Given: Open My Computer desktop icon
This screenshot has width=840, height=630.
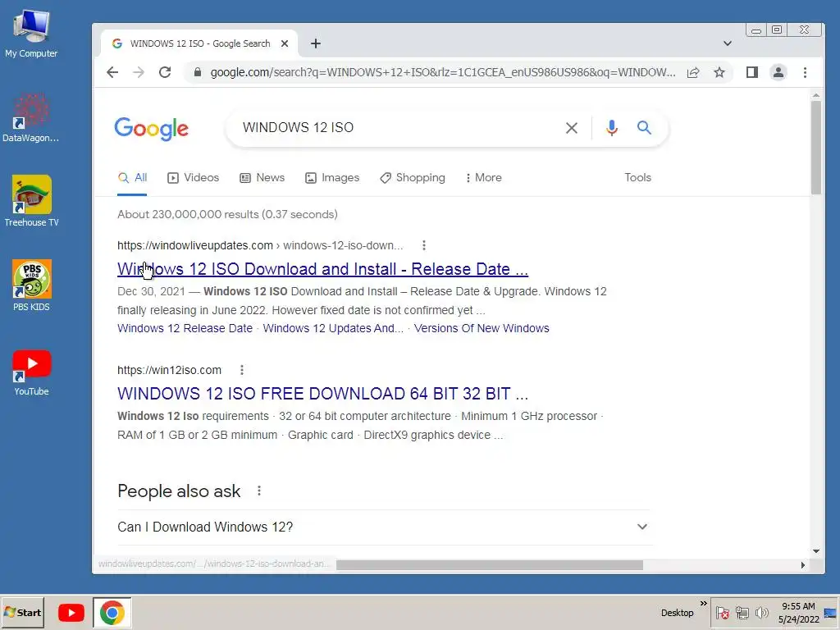Looking at the screenshot, I should tap(31, 34).
